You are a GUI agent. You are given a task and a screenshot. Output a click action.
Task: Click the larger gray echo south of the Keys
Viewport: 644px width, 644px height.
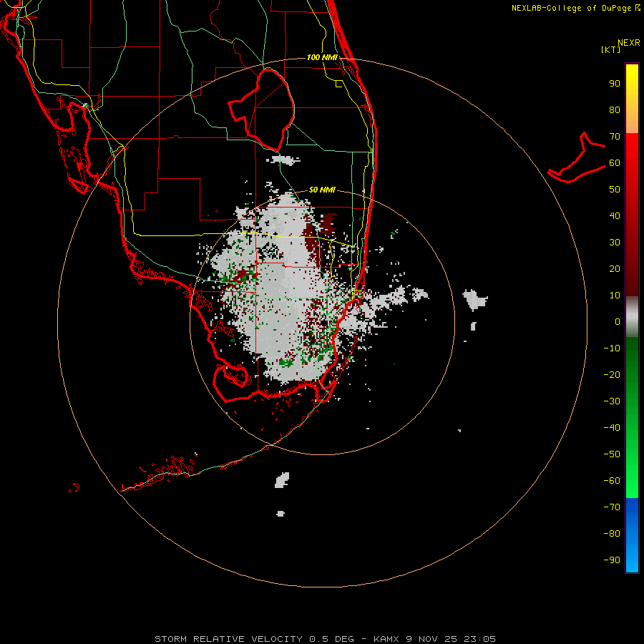tap(282, 480)
